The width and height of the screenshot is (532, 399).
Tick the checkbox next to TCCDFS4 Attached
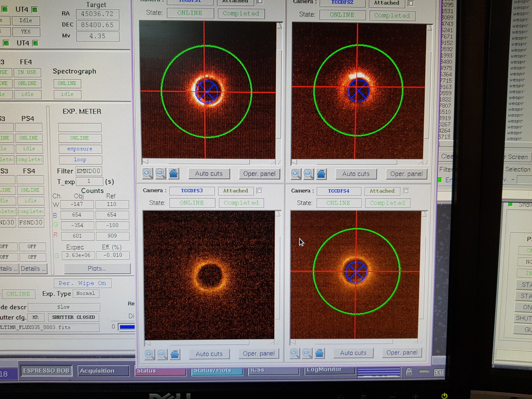[406, 191]
